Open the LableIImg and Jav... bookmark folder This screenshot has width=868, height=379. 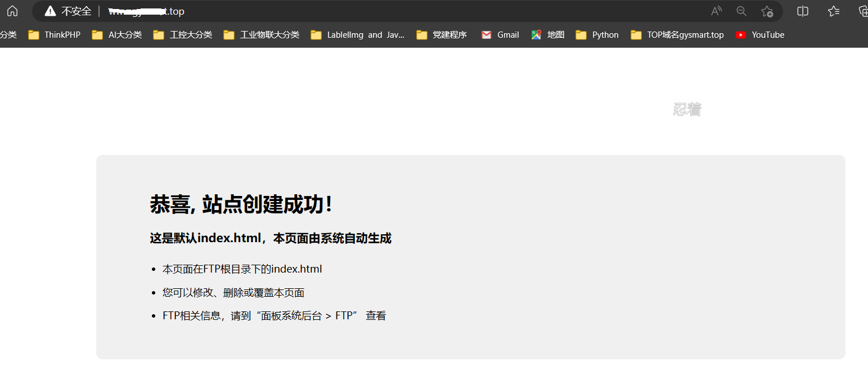click(x=357, y=35)
